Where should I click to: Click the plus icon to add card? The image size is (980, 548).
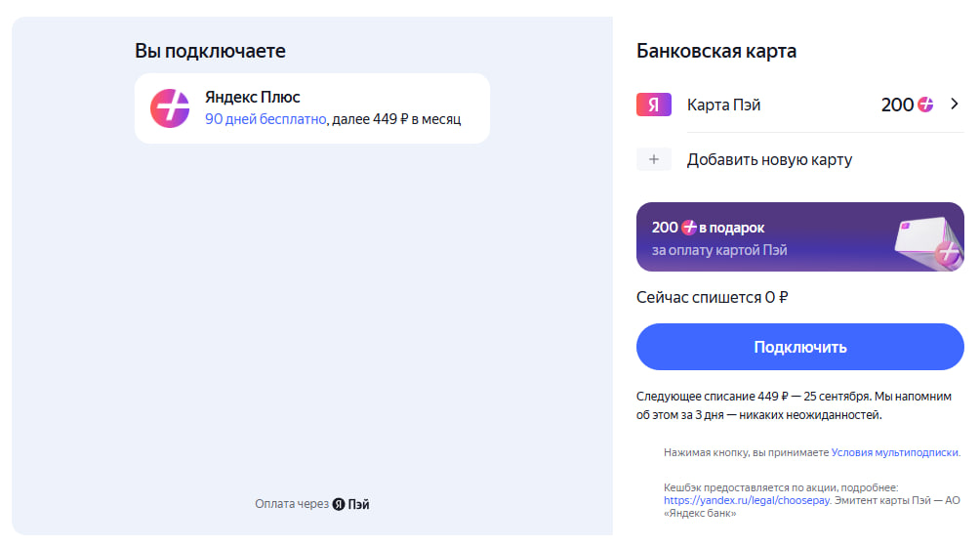(x=654, y=159)
